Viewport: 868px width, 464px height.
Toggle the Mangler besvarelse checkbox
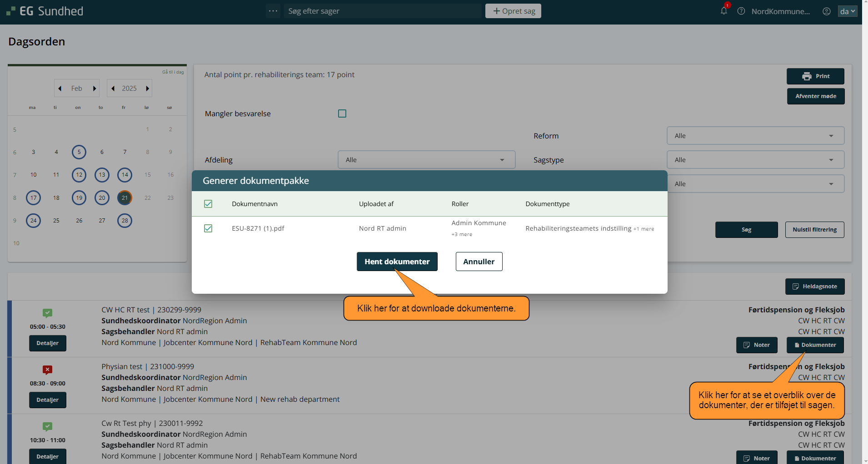(342, 114)
